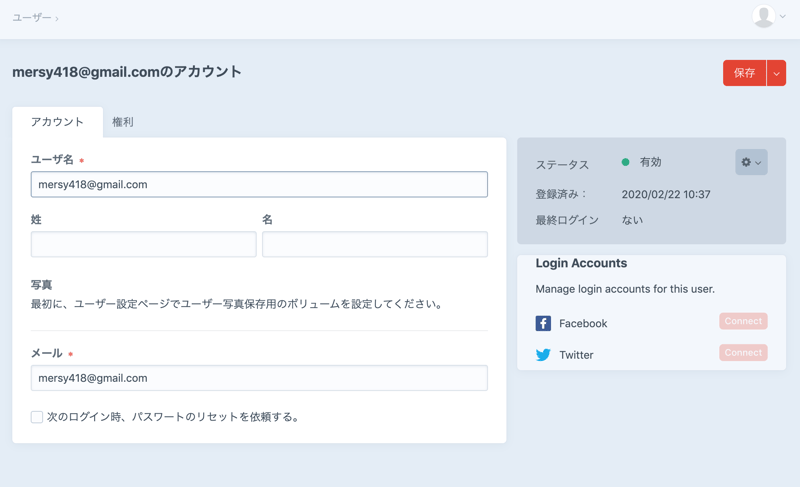Click into the 姓 text field
Image resolution: width=800 pixels, height=487 pixels.
(143, 244)
